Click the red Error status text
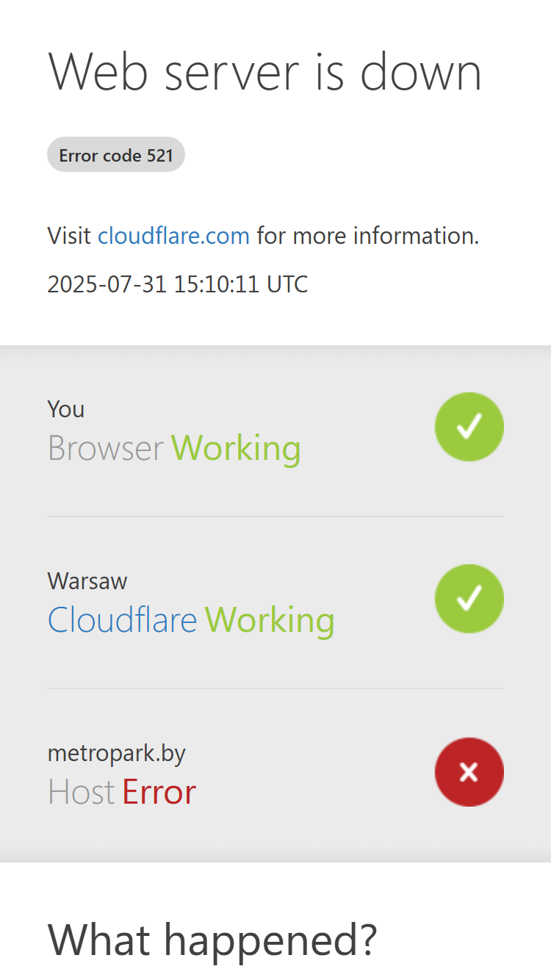 159,792
